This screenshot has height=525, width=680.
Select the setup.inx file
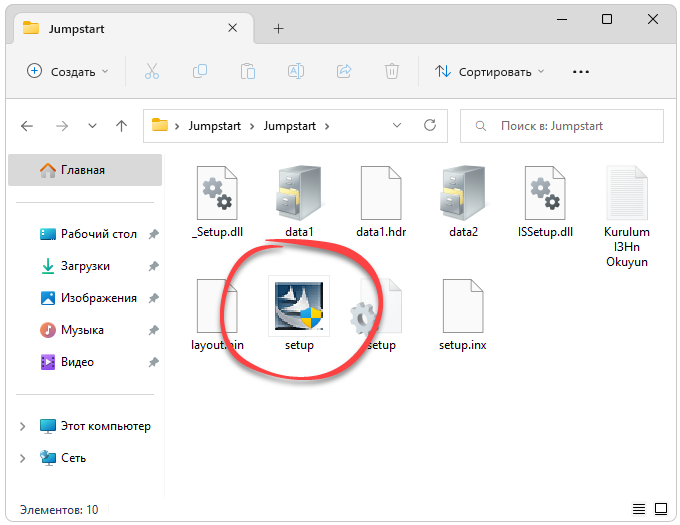(463, 315)
